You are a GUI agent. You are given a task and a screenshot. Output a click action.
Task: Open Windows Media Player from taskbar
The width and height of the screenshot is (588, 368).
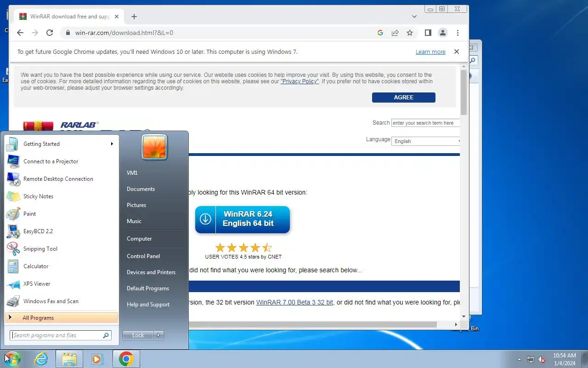click(x=97, y=359)
